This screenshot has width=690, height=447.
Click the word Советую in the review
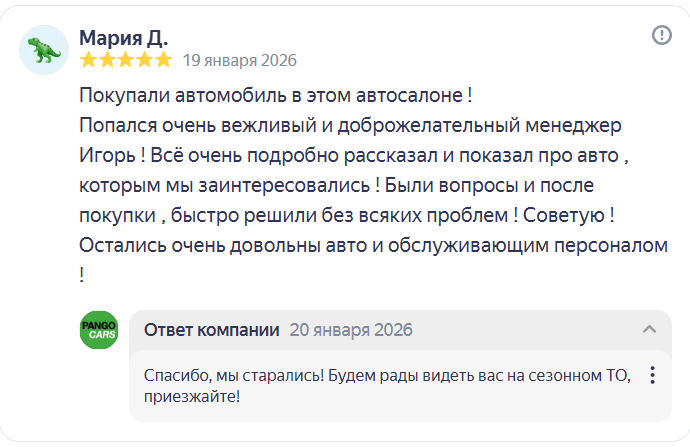(x=564, y=215)
